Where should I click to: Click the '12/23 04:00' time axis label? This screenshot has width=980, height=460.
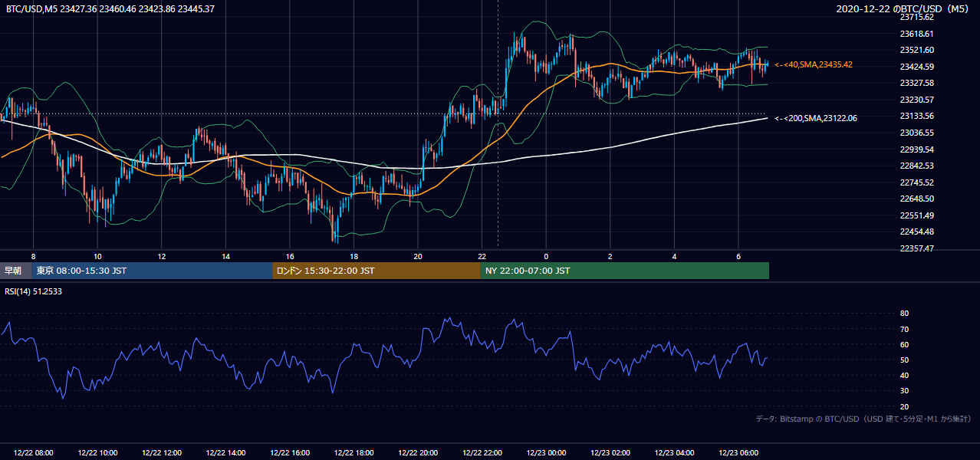675,453
